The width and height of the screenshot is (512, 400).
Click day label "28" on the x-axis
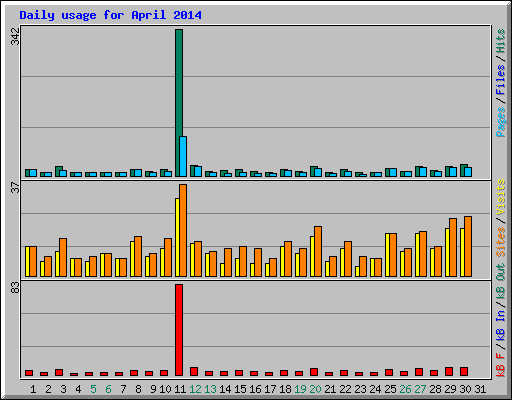click(x=435, y=389)
